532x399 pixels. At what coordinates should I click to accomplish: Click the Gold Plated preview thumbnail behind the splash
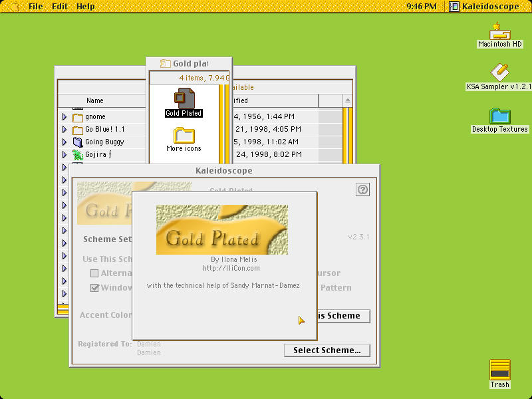[104, 203]
